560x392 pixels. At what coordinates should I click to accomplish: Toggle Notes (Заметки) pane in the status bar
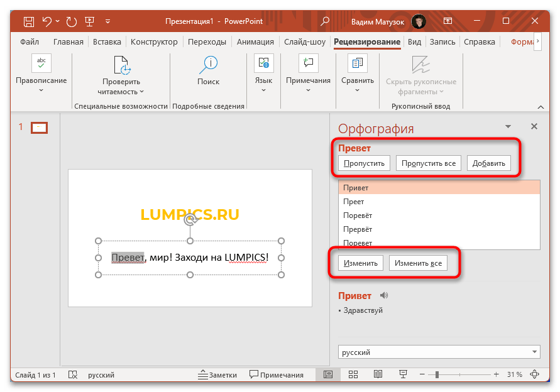pos(217,374)
